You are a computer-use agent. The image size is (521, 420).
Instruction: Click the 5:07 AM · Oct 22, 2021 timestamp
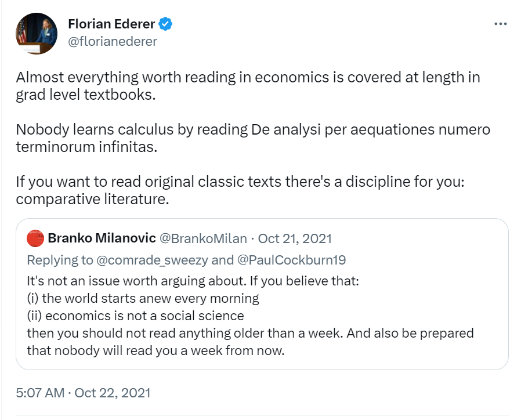click(83, 393)
